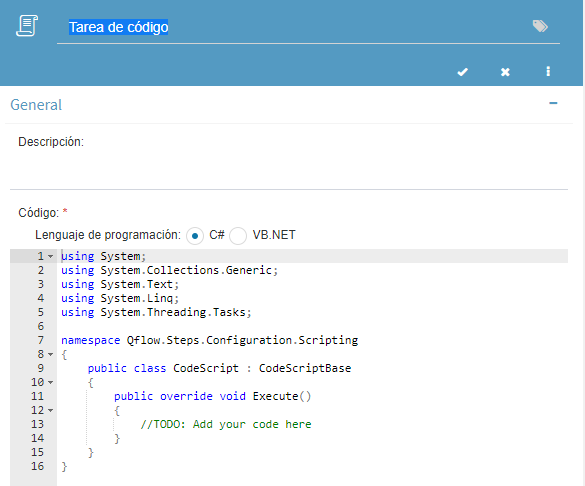585x486 pixels.
Task: Click the General section heading
Action: (x=36, y=105)
